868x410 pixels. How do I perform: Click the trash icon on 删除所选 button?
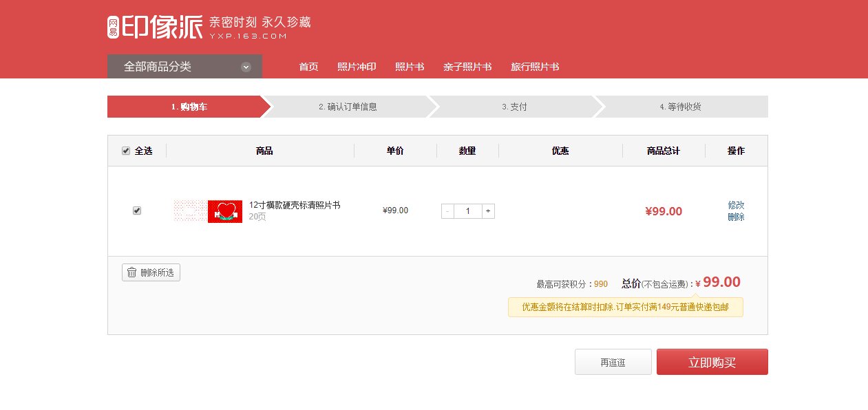[131, 272]
